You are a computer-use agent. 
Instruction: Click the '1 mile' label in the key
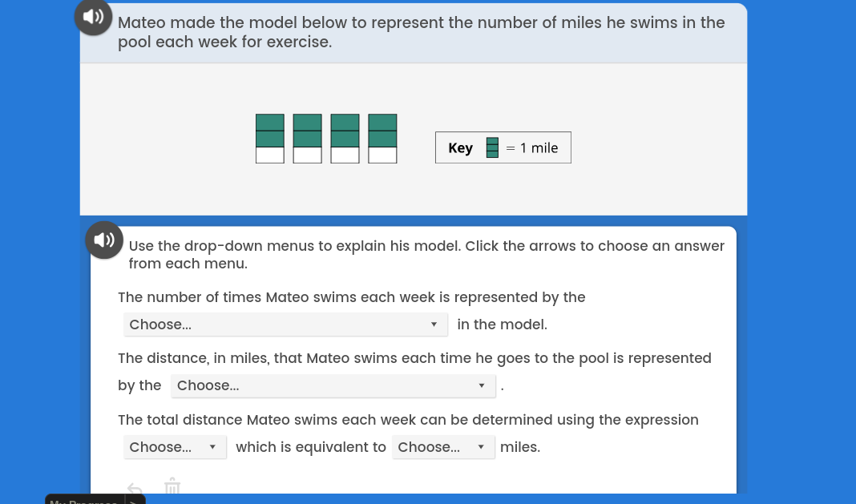[539, 148]
